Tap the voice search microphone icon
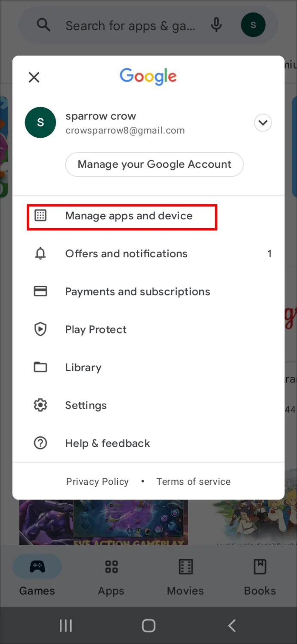The image size is (297, 644). [x=216, y=25]
